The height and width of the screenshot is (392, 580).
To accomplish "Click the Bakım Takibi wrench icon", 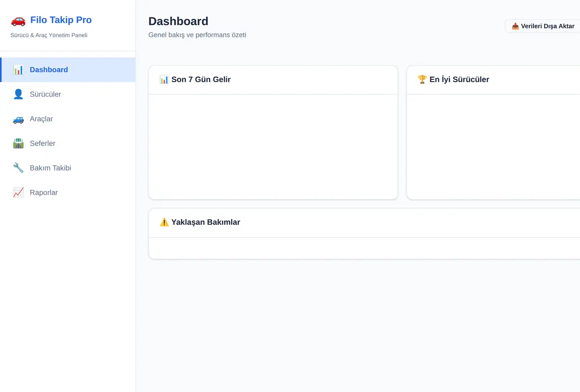I will [18, 168].
